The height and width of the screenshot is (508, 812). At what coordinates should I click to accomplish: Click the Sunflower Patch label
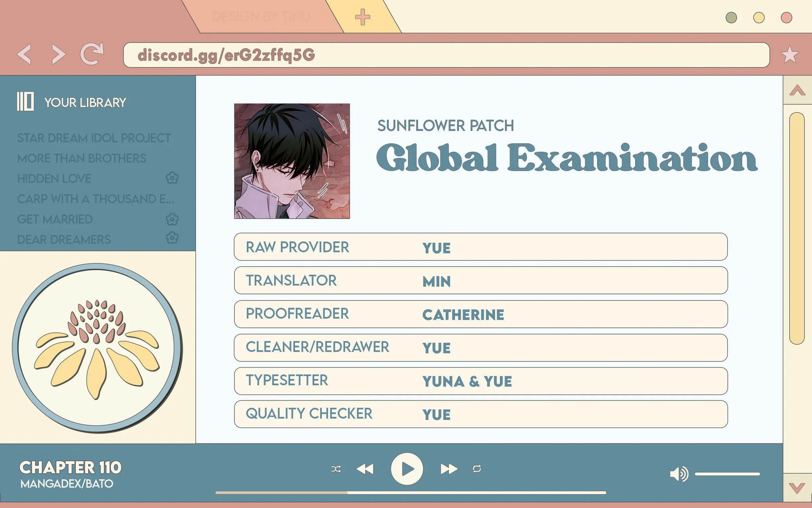[446, 126]
